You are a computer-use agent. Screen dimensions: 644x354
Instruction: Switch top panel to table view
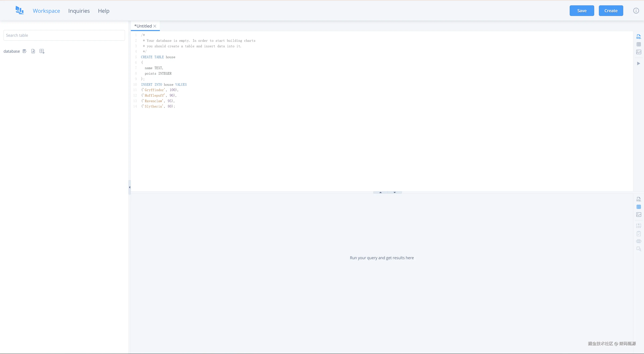pyautogui.click(x=638, y=44)
